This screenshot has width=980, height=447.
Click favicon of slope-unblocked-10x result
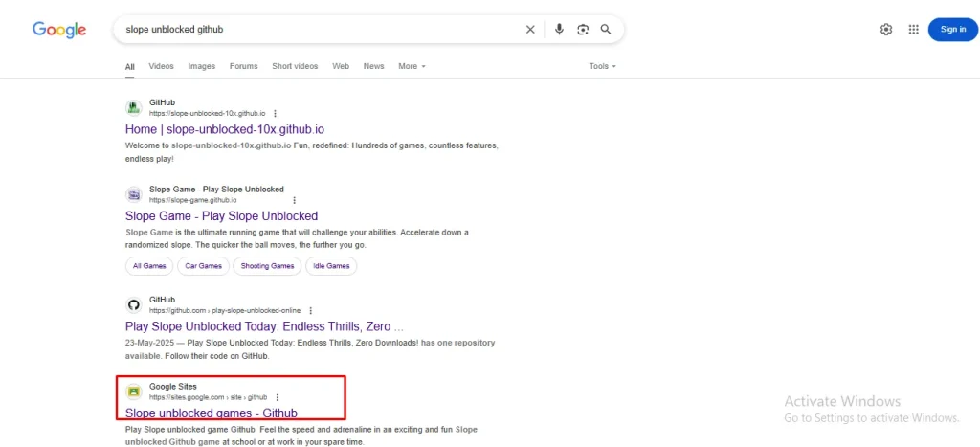pyautogui.click(x=134, y=107)
